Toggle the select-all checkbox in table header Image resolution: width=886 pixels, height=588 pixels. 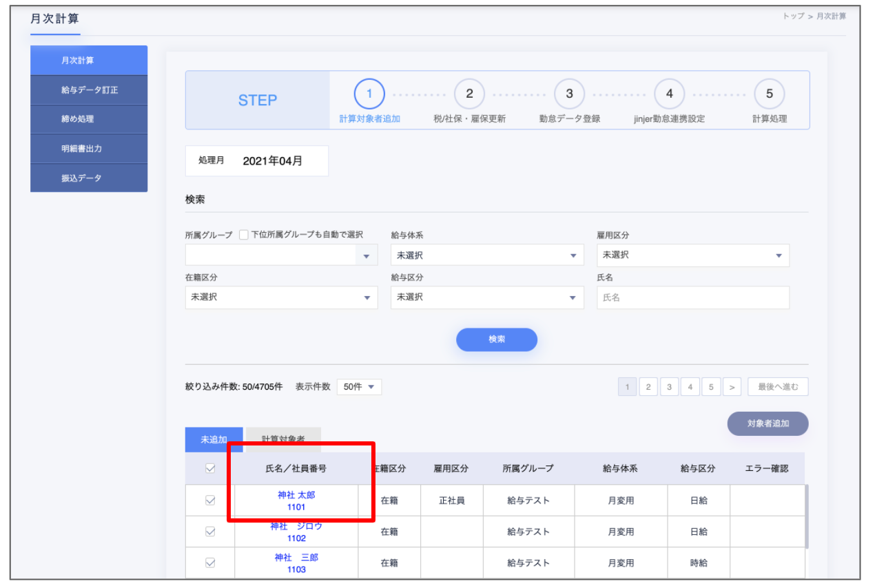click(x=210, y=469)
